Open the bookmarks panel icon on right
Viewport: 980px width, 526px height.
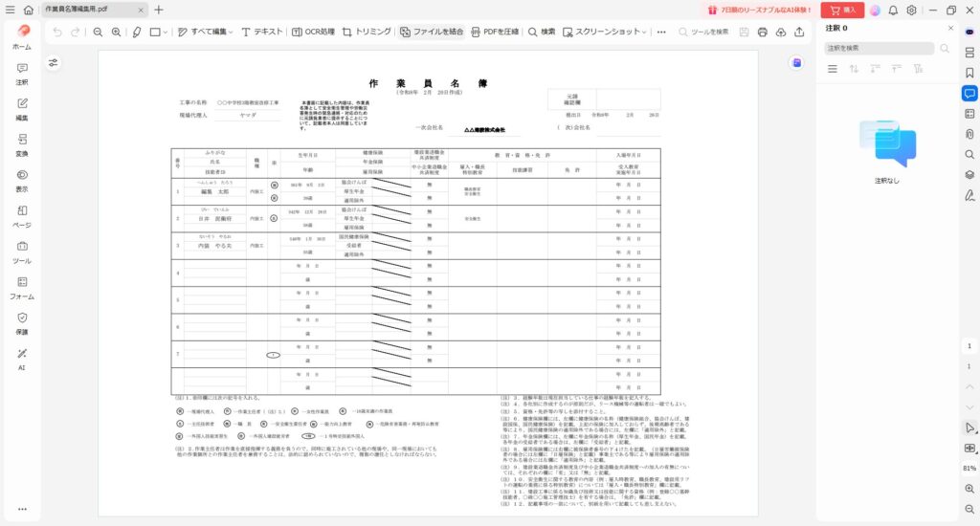969,72
